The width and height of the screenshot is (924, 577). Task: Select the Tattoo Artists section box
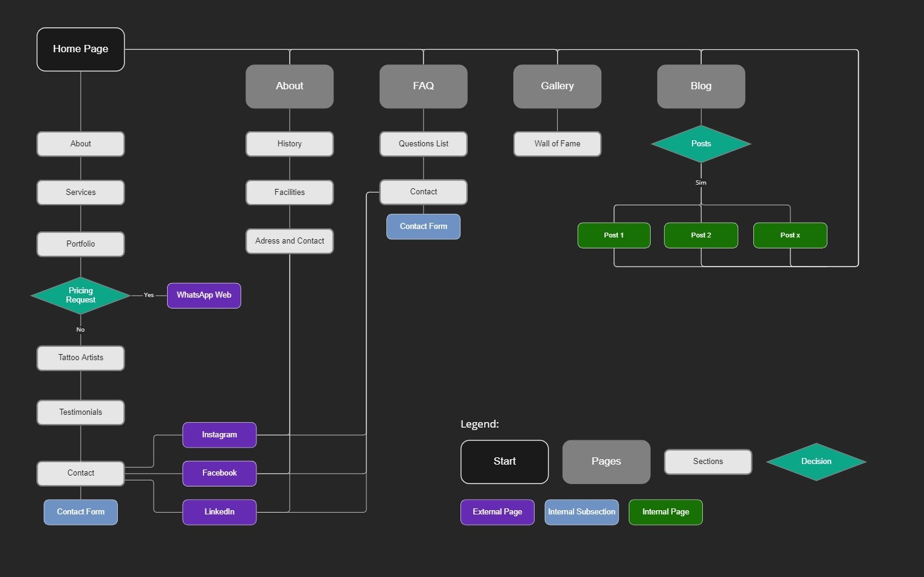(81, 358)
